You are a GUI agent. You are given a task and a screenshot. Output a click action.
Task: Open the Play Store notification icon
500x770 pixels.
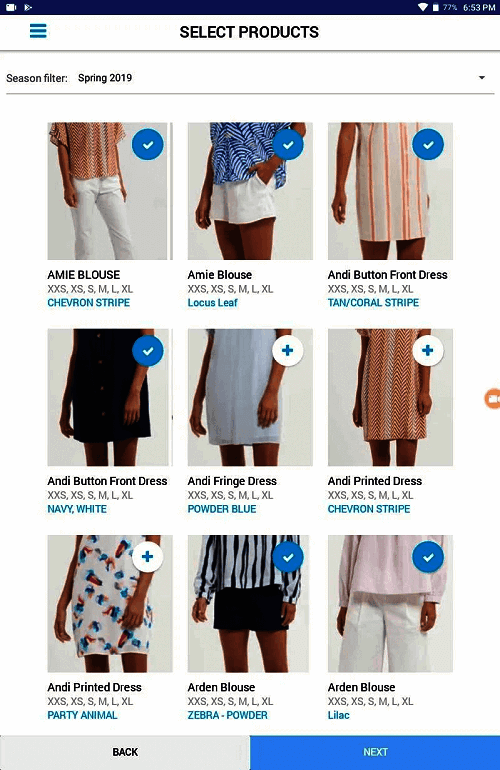click(x=28, y=7)
